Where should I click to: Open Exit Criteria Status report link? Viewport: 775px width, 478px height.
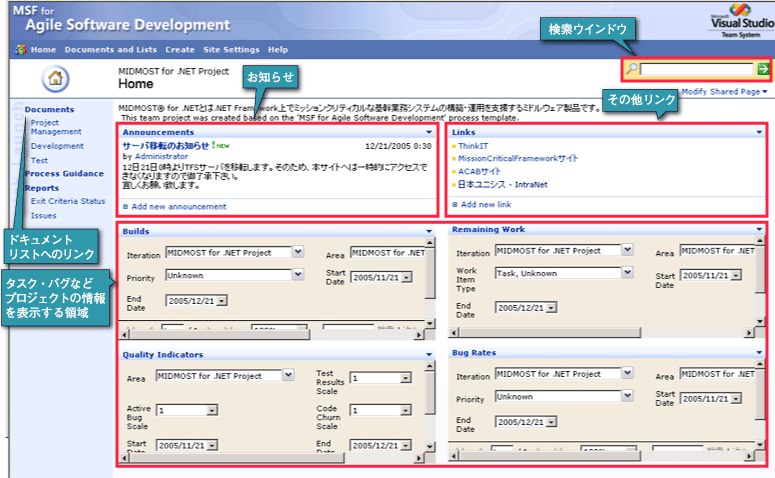click(x=68, y=201)
